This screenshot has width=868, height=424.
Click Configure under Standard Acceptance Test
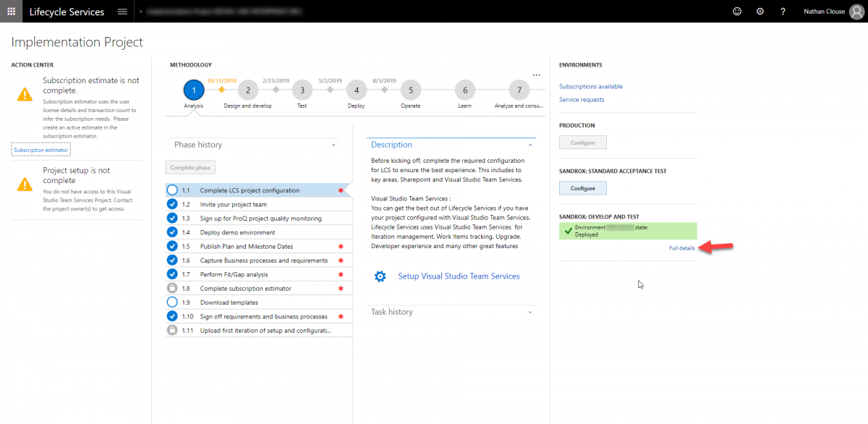point(582,188)
